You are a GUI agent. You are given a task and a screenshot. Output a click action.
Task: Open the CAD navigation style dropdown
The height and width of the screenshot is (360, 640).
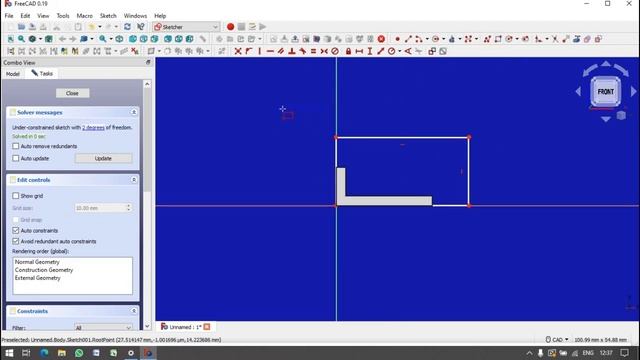(558, 340)
